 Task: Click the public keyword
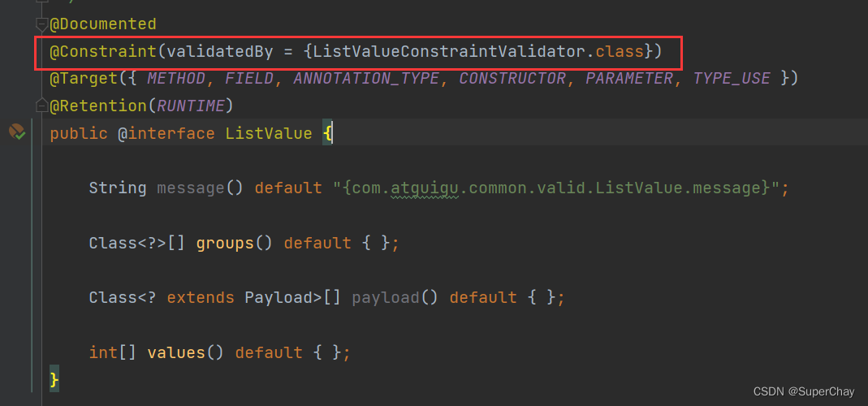pos(79,133)
